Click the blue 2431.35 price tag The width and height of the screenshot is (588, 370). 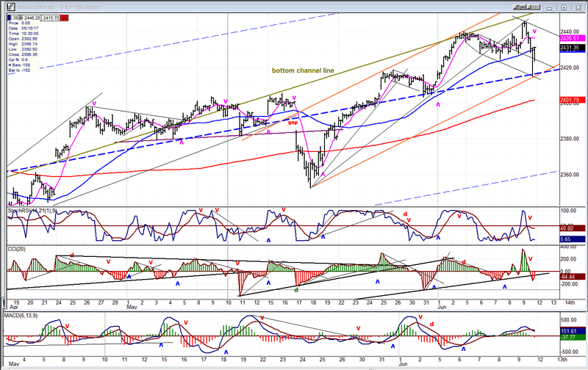571,48
